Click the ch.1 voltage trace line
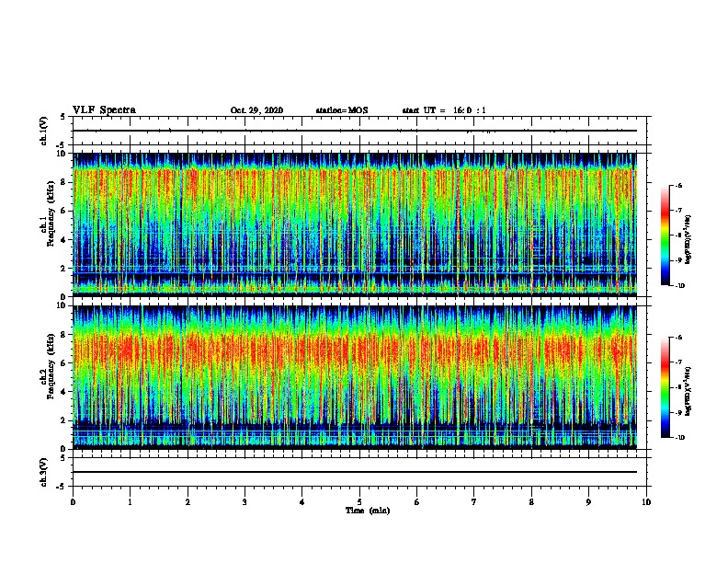The height and width of the screenshot is (563, 728). 355,131
